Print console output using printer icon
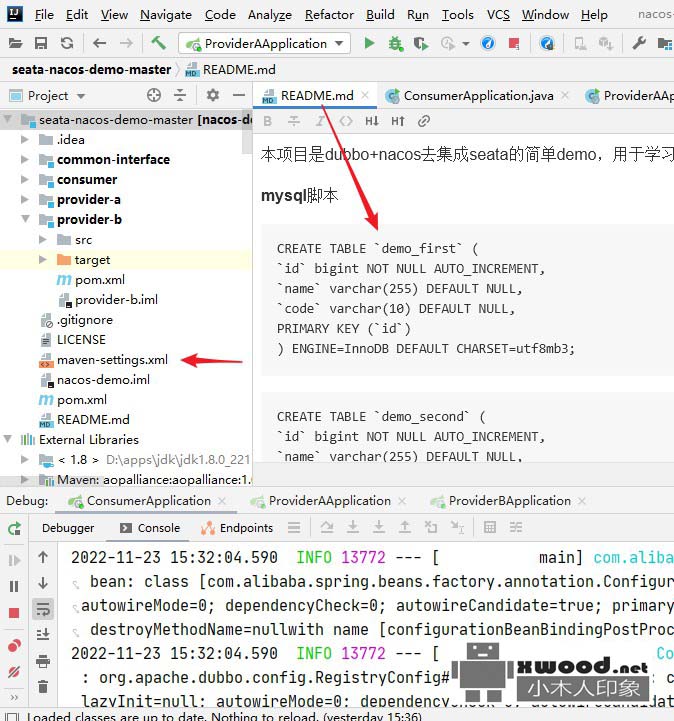 coord(43,661)
